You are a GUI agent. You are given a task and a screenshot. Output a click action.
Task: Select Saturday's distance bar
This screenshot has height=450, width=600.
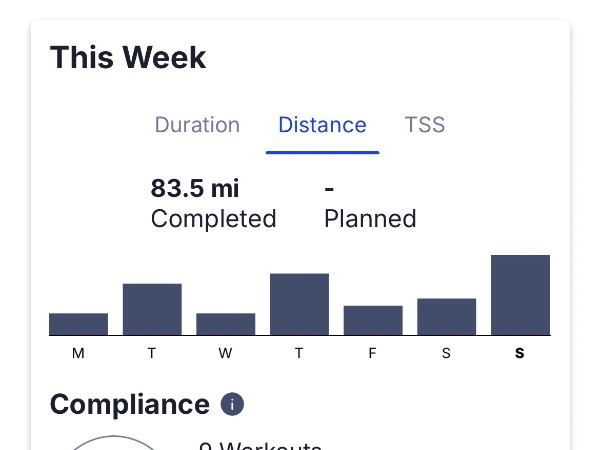[x=446, y=316]
